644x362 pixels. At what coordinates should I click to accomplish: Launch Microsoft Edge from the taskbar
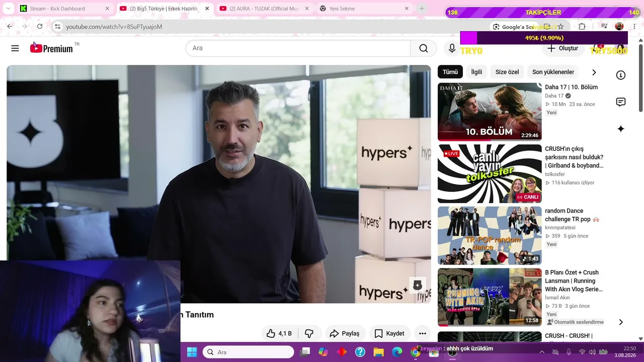point(397,352)
